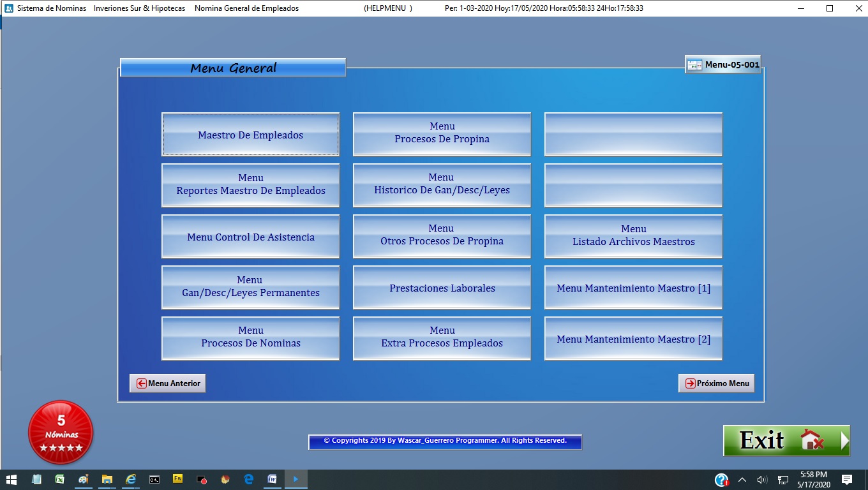The width and height of the screenshot is (868, 490).
Task: Click the help question mark tray icon
Action: pos(721,480)
